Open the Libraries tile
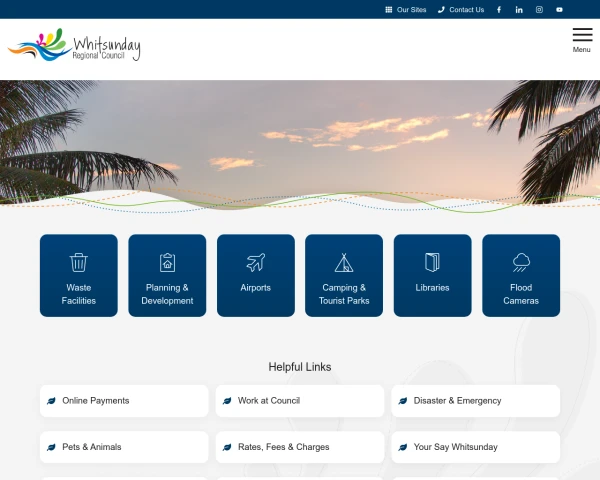 (432, 275)
